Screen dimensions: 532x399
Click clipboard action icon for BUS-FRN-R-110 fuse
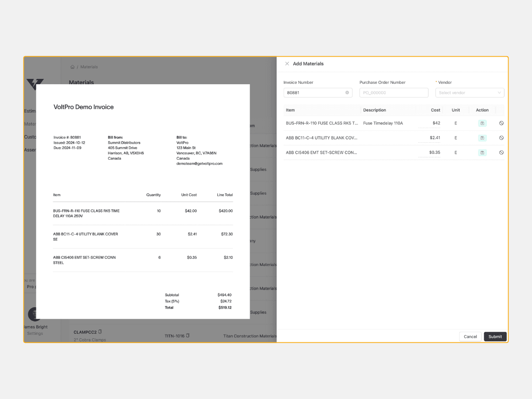point(482,123)
